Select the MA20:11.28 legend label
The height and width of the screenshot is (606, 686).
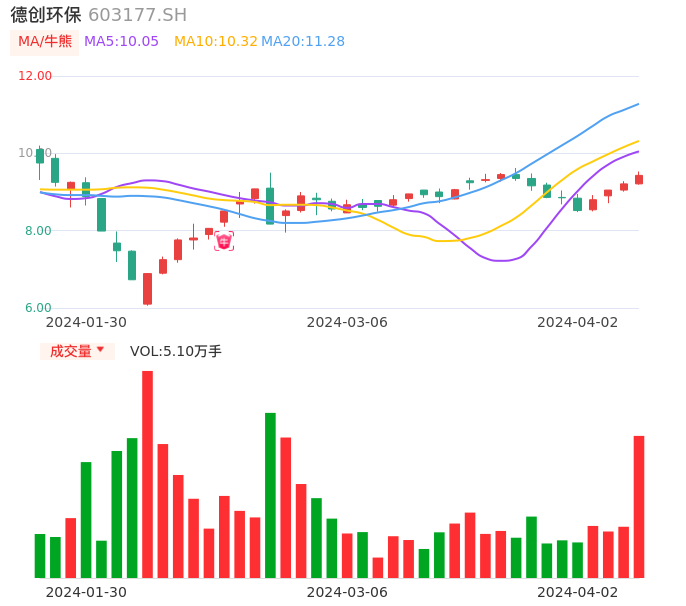tap(302, 41)
